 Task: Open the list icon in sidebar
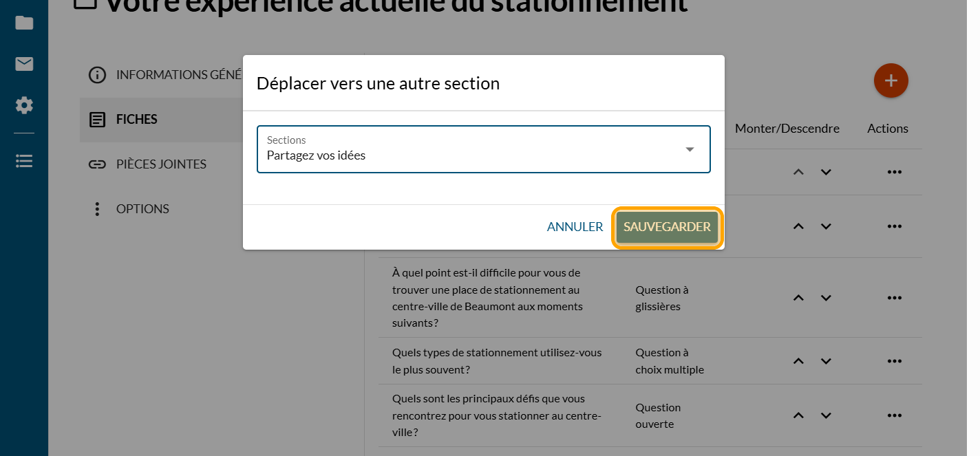[x=24, y=161]
